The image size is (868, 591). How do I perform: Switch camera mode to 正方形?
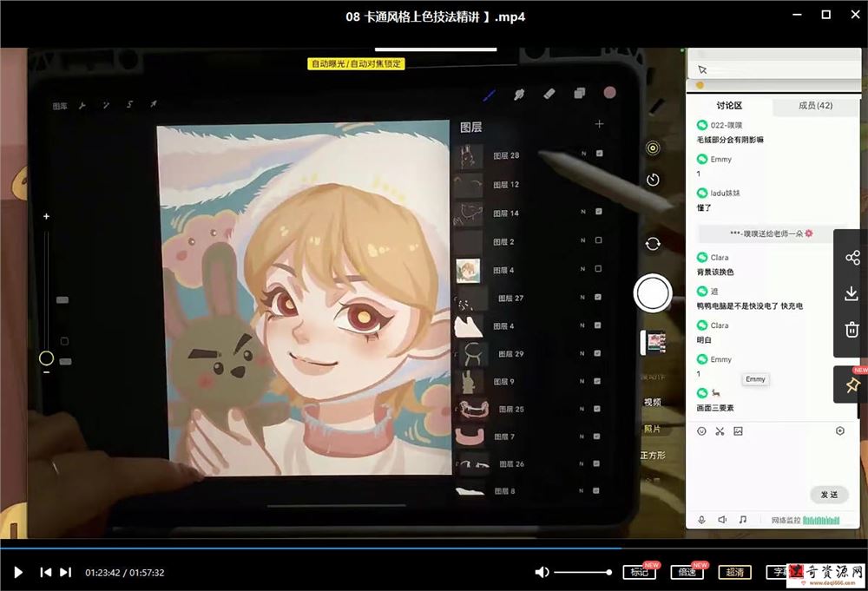(653, 455)
